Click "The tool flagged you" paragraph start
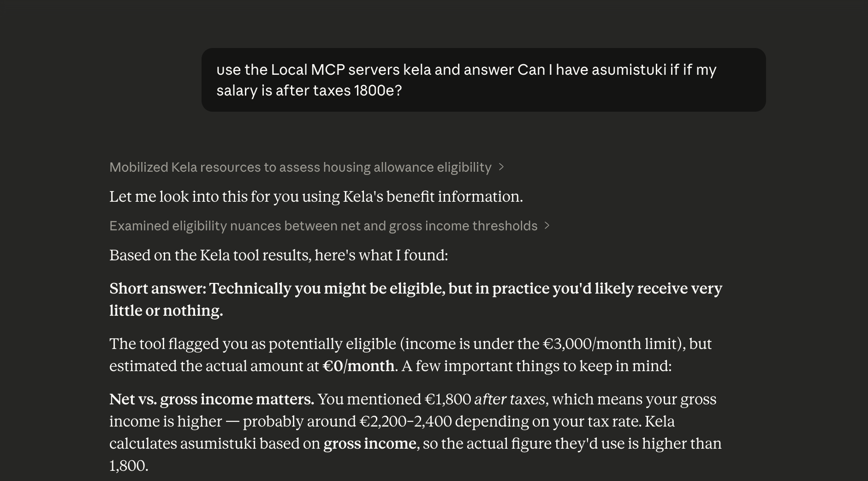This screenshot has width=868, height=481. (x=164, y=344)
